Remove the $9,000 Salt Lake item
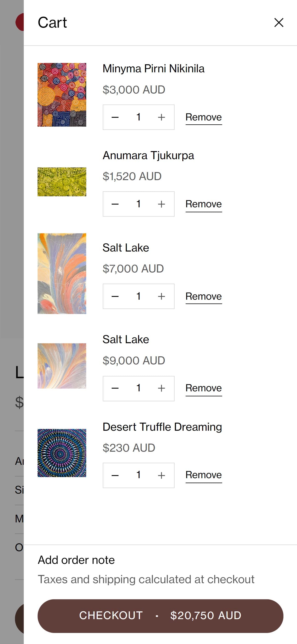The width and height of the screenshot is (297, 644). point(204,388)
